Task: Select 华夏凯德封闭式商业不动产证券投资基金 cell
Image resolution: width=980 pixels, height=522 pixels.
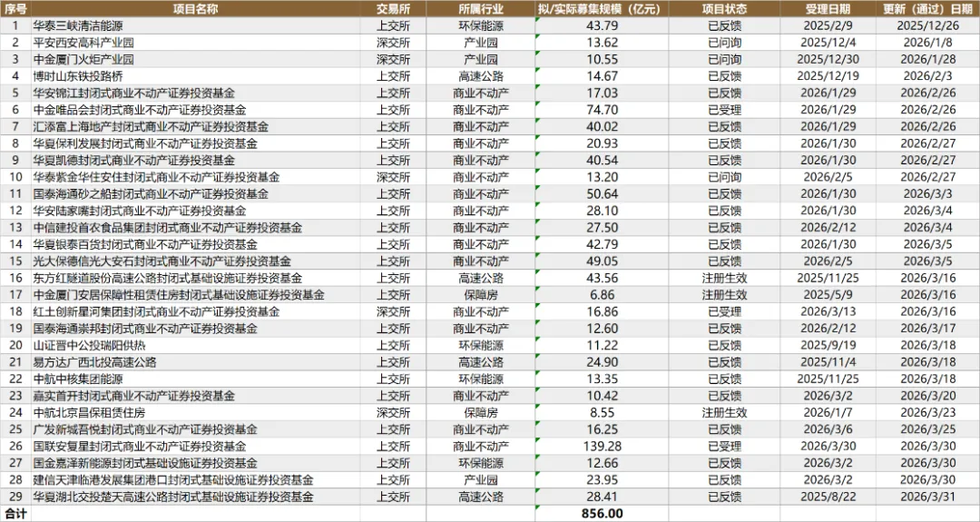Action: tap(196, 161)
